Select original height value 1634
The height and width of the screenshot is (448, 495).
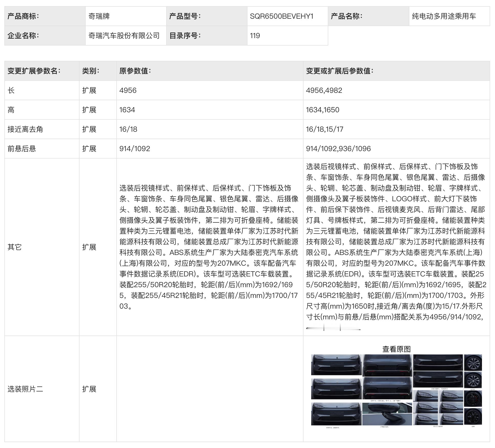(x=127, y=110)
